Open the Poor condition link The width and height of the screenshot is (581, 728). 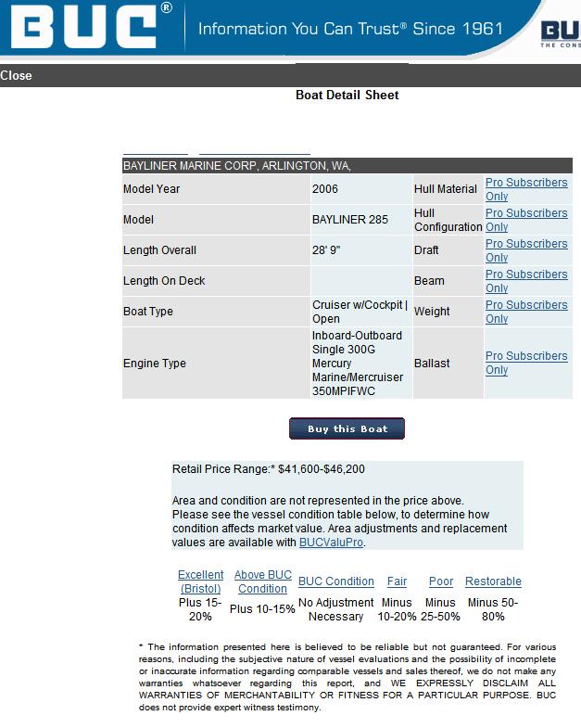point(441,581)
